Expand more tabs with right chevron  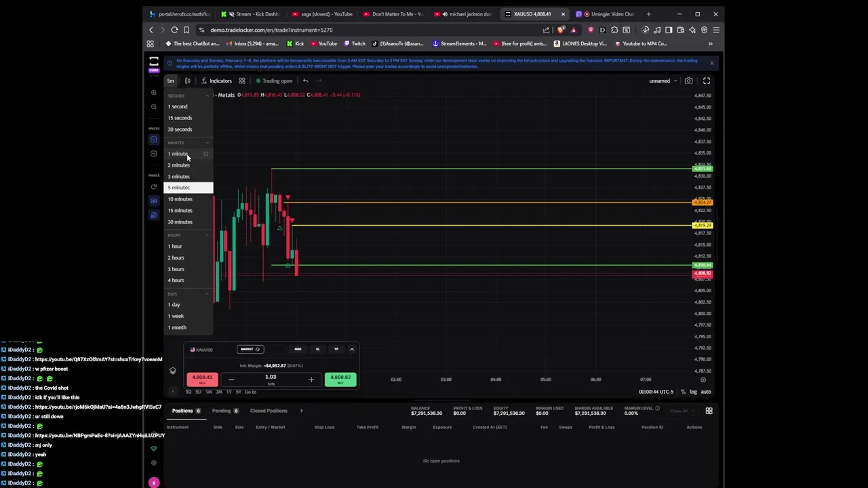(301, 411)
